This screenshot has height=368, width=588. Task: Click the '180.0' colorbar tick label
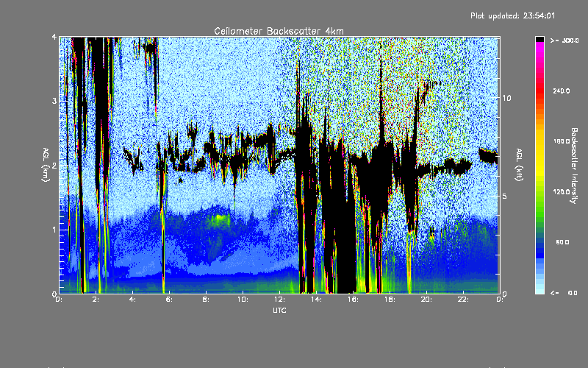pos(562,141)
